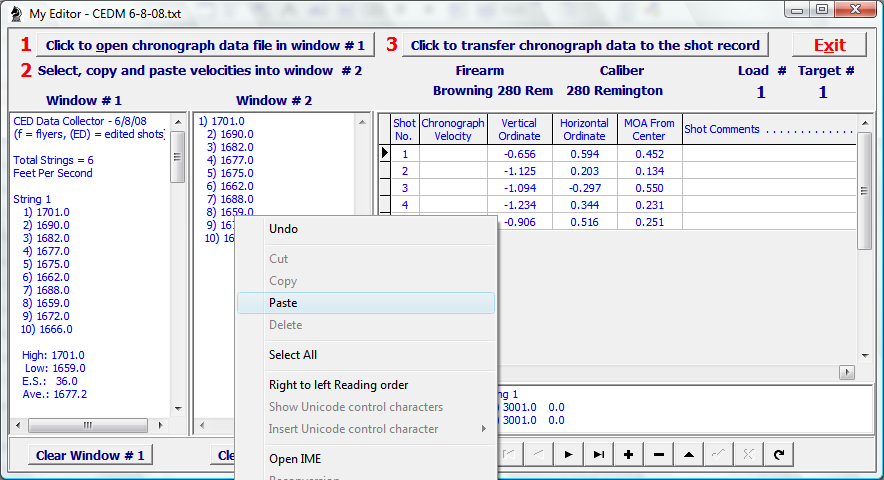Screen dimensions: 884x480
Task: Click the post edit checkmark button
Action: (719, 455)
